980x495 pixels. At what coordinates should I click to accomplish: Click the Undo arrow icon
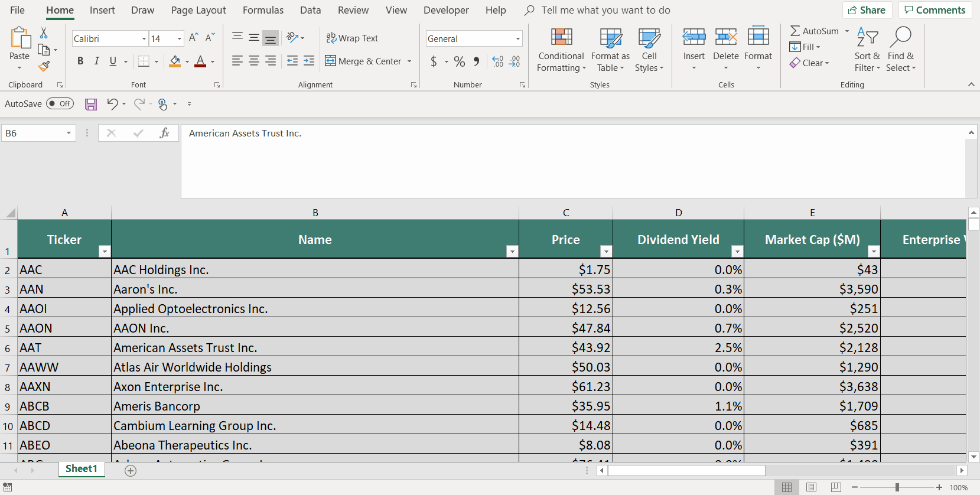click(x=112, y=104)
